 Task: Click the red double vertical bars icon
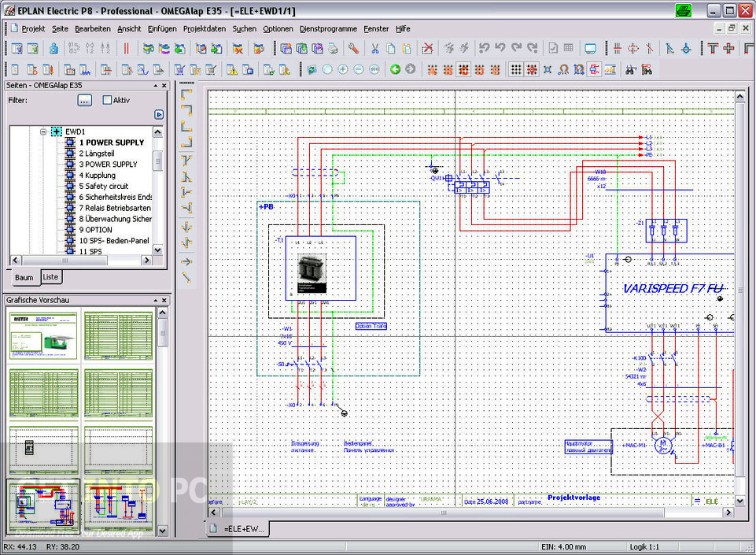127,48
